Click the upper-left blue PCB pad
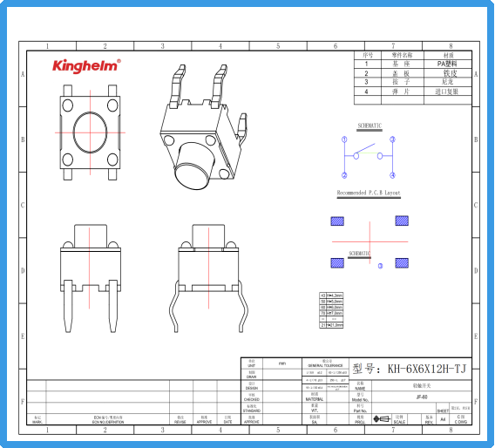This screenshot has width=495, height=448. pyautogui.click(x=337, y=221)
